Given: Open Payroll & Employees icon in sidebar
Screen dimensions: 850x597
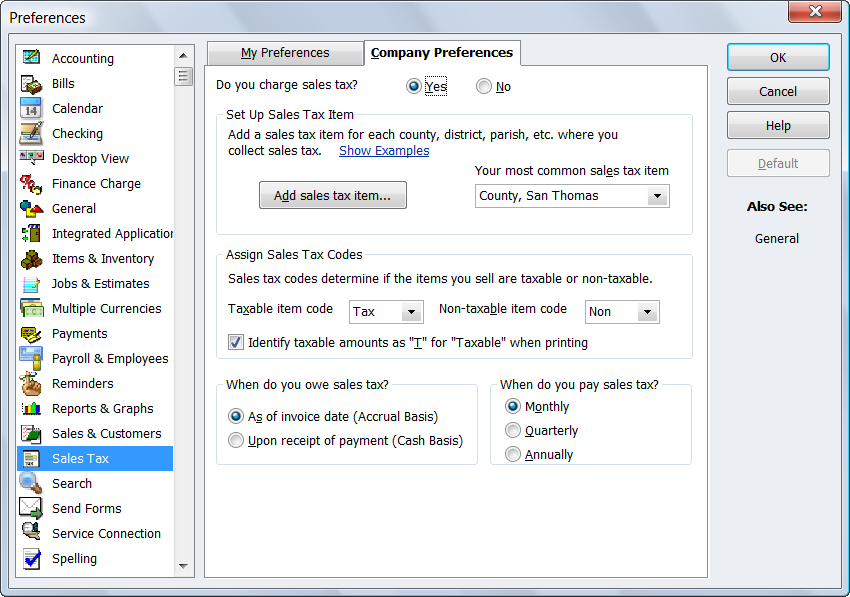Looking at the screenshot, I should [31, 358].
